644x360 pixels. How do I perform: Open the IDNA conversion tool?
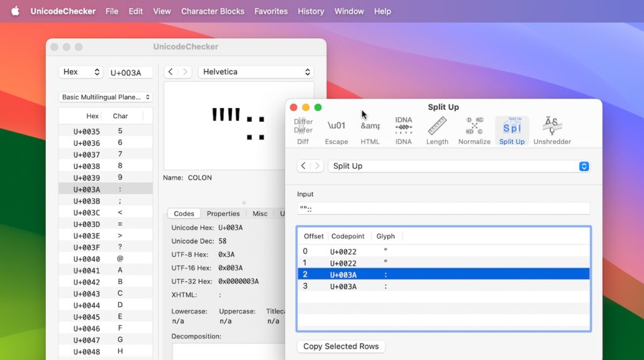click(x=403, y=131)
